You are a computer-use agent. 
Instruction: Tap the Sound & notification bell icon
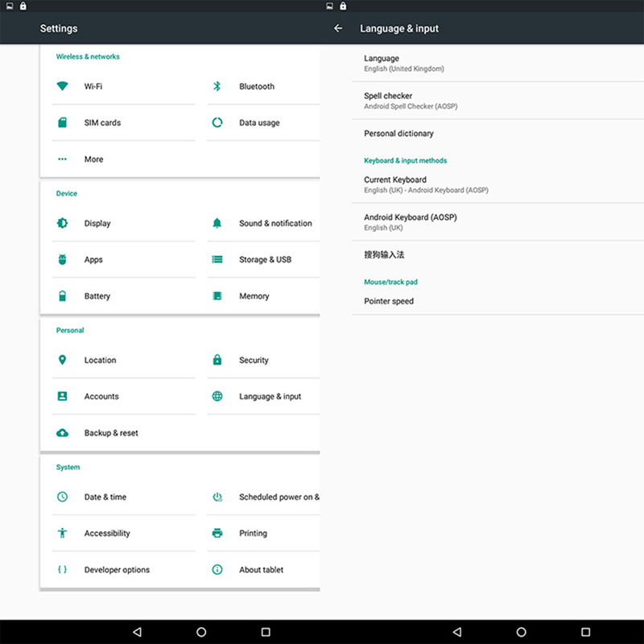[x=217, y=223]
